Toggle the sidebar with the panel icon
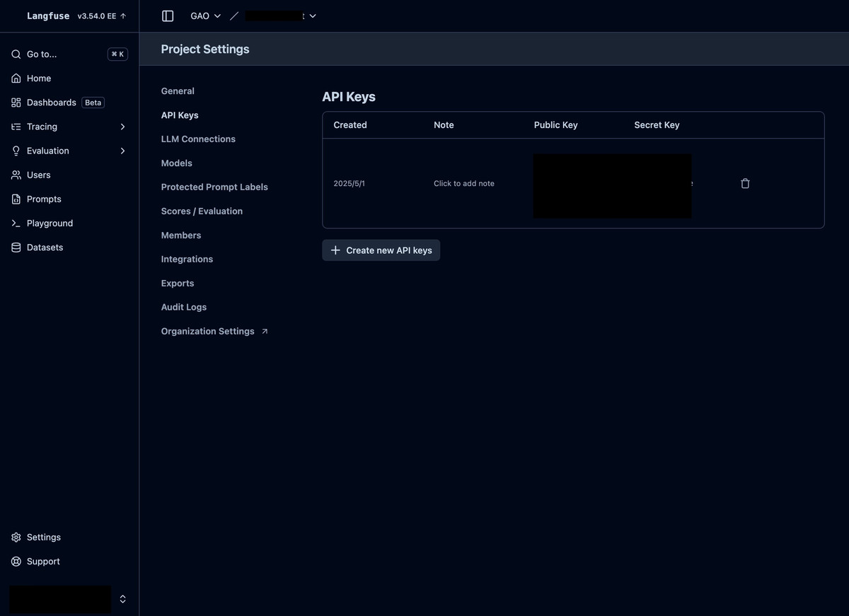 [x=168, y=15]
